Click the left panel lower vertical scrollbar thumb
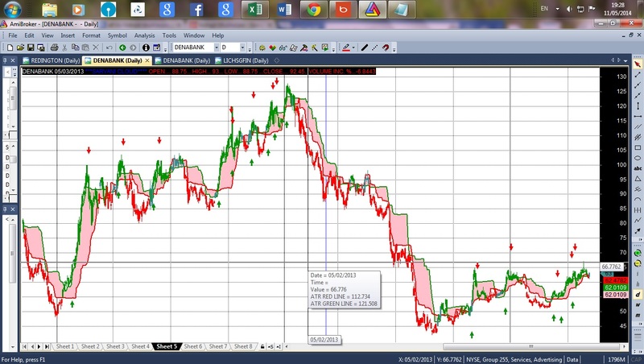 coord(13,253)
